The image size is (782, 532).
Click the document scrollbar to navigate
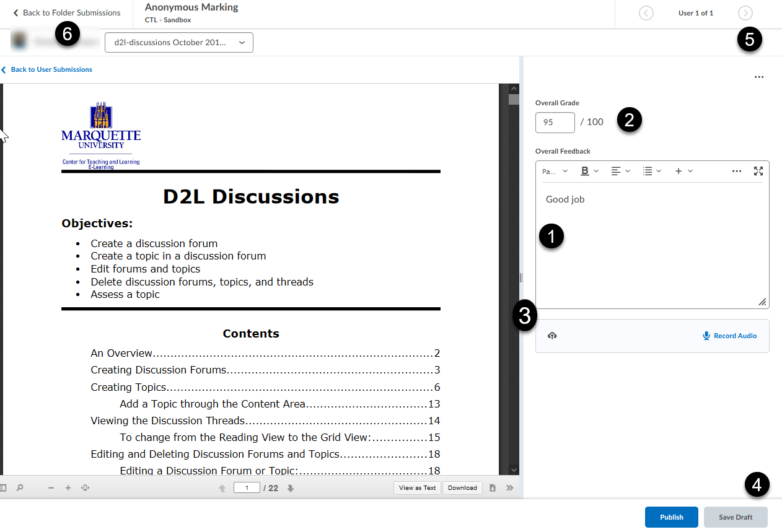pos(514,279)
